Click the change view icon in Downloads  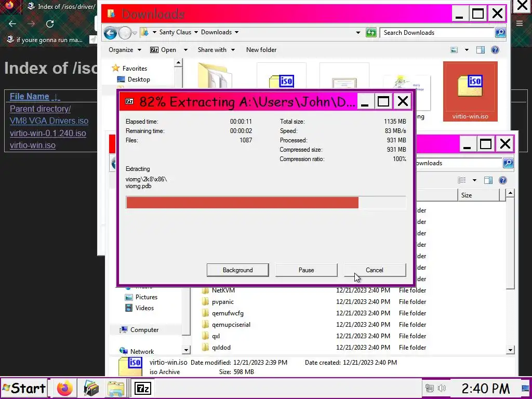454,50
